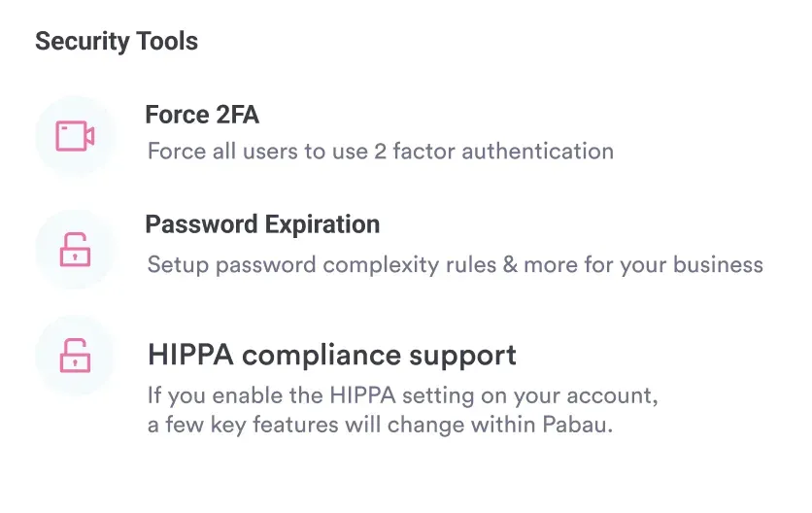Click the Security Tools section heading
The image size is (812, 513).
coord(117,42)
